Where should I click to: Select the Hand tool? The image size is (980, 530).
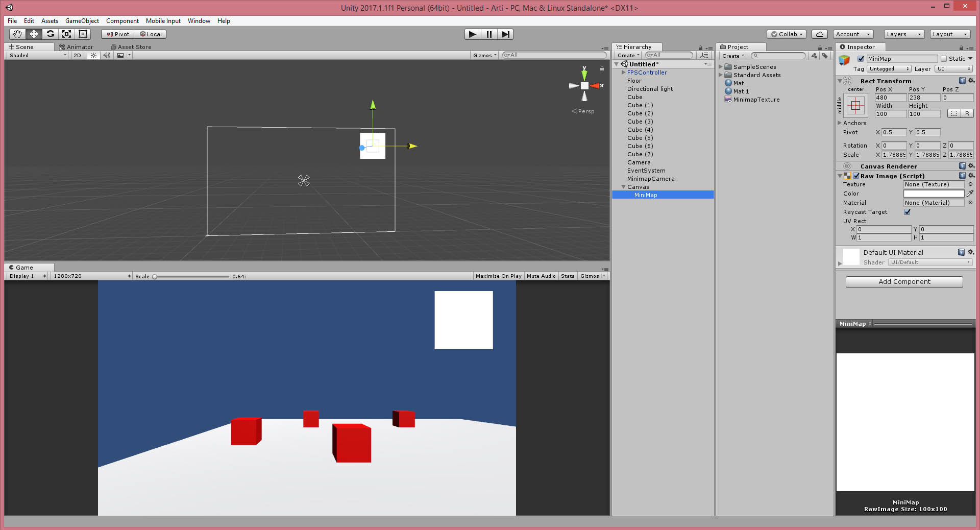[17, 34]
